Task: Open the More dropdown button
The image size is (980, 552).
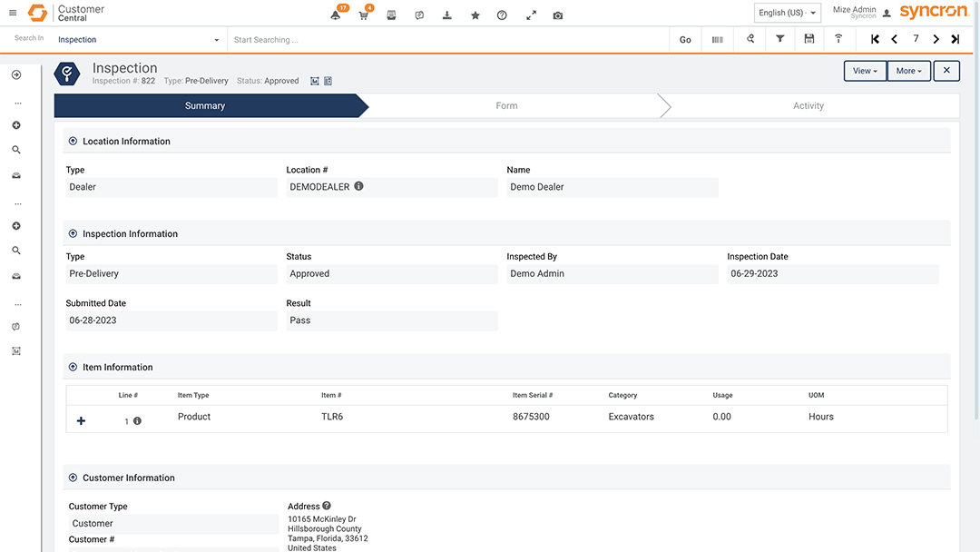Action: (908, 71)
